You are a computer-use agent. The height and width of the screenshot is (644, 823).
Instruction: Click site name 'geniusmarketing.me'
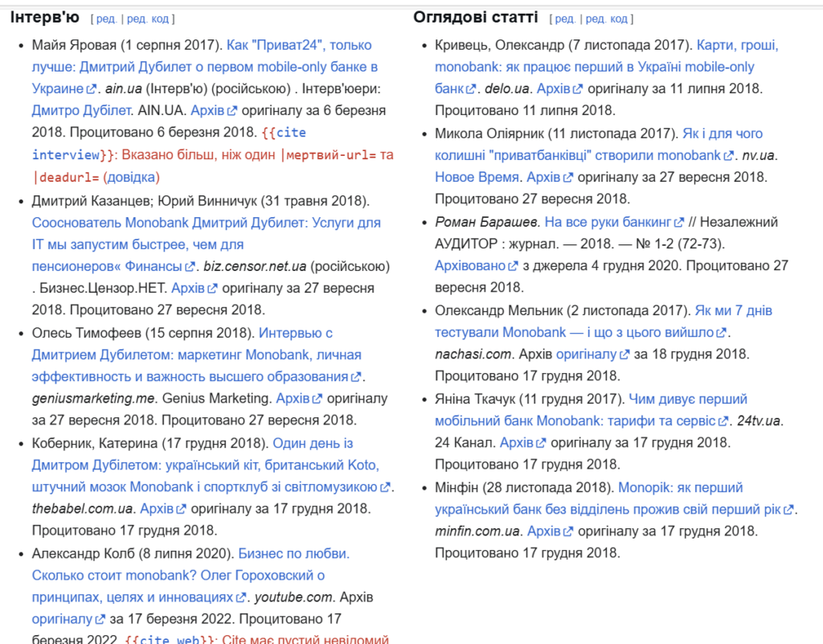93,398
